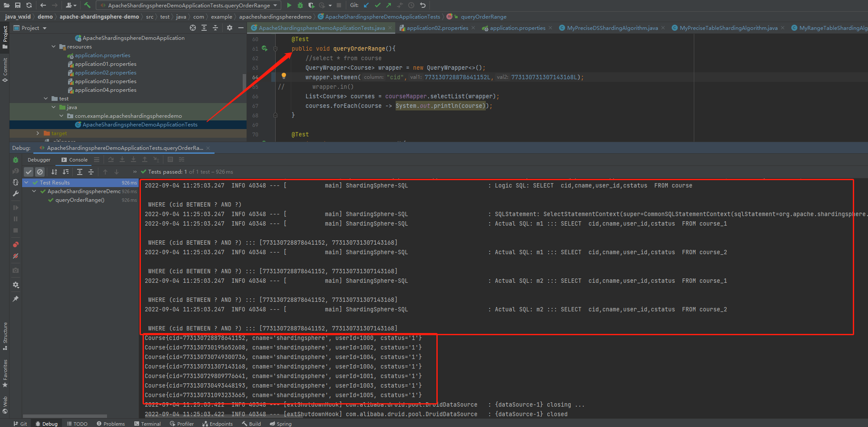This screenshot has height=427, width=868.
Task: Select application03.properties in project tree
Action: pyautogui.click(x=105, y=81)
